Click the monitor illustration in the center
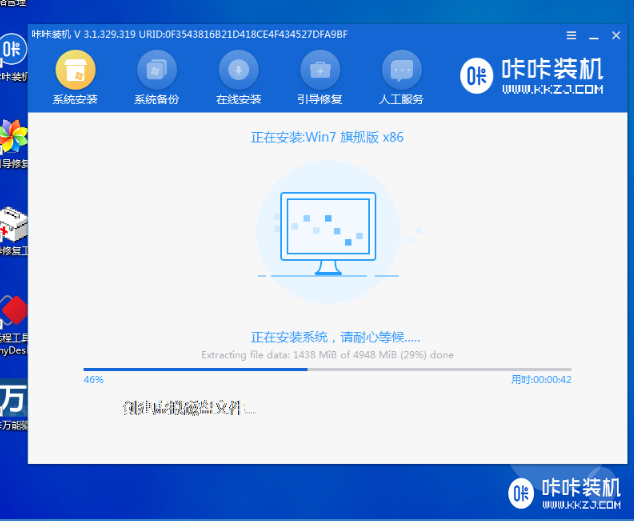Screen dimensions: 634x521 (x=328, y=233)
